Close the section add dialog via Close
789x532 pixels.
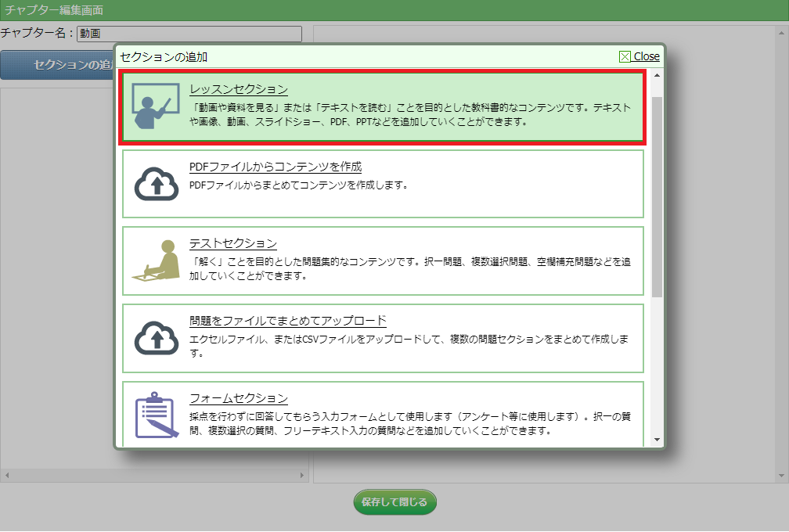tap(647, 56)
